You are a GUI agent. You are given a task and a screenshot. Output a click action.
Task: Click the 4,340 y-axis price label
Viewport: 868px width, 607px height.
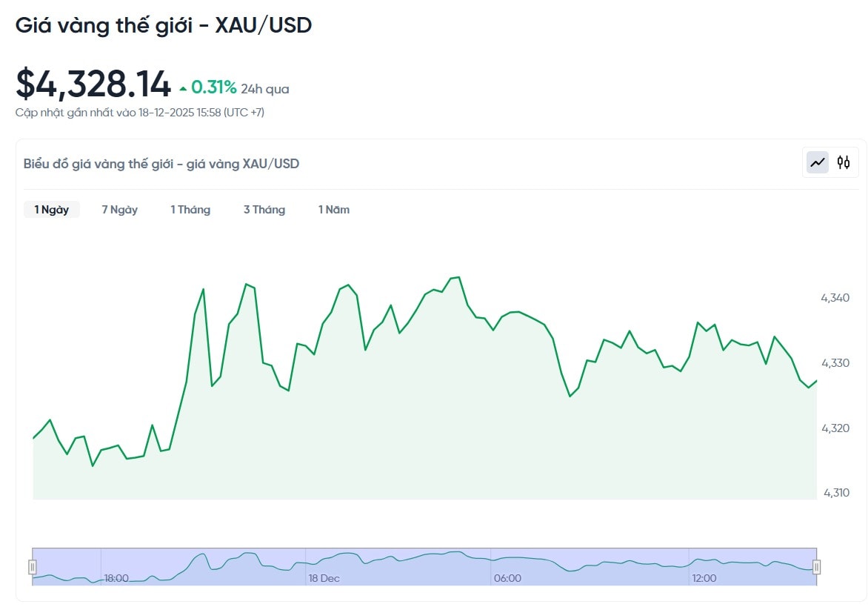tap(835, 298)
